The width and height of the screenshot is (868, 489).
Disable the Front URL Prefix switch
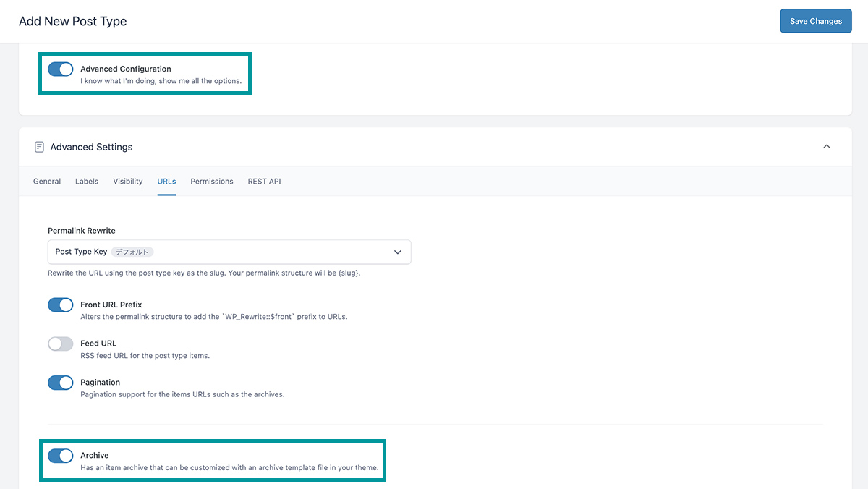pyautogui.click(x=61, y=305)
